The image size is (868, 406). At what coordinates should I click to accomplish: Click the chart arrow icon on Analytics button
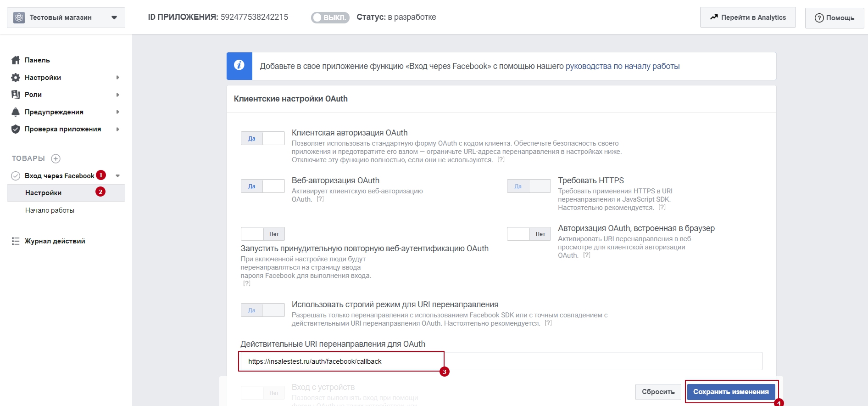pos(714,17)
